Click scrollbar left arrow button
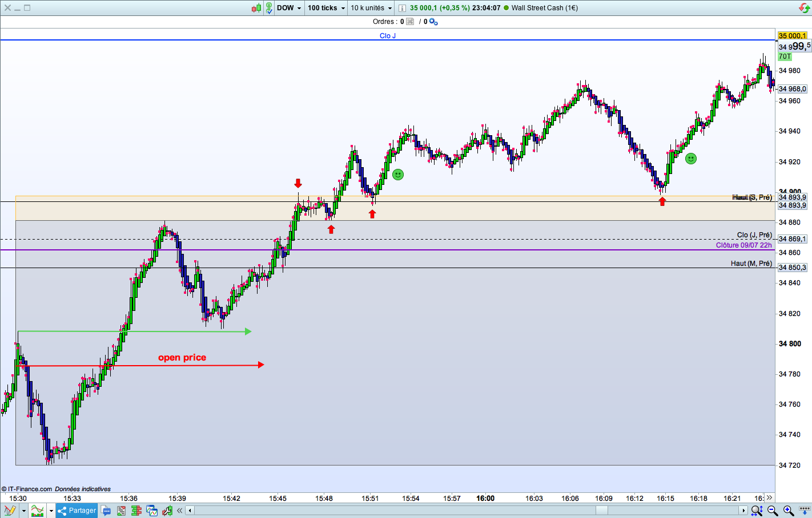The width and height of the screenshot is (812, 518). (x=190, y=511)
